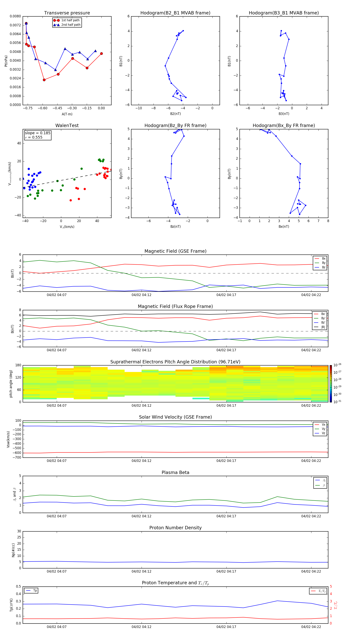Click the 'slope = 0.185' annotation
The image size is (351, 644).
pos(37,133)
